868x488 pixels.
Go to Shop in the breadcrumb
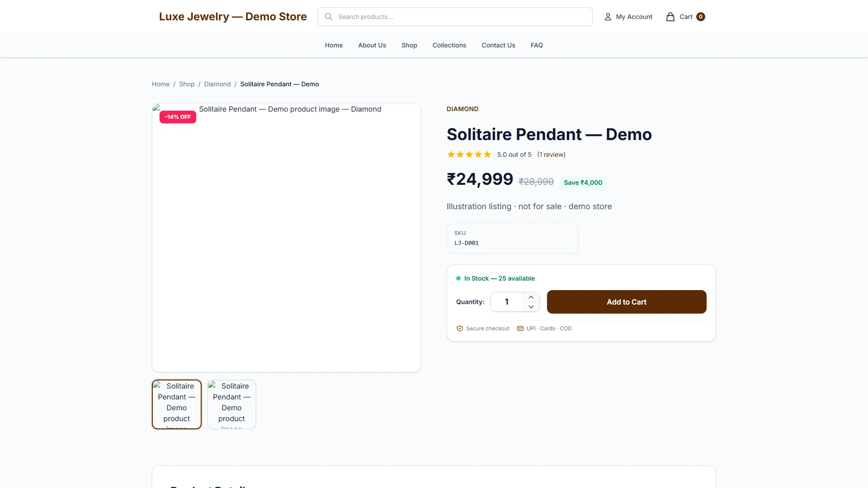(187, 84)
